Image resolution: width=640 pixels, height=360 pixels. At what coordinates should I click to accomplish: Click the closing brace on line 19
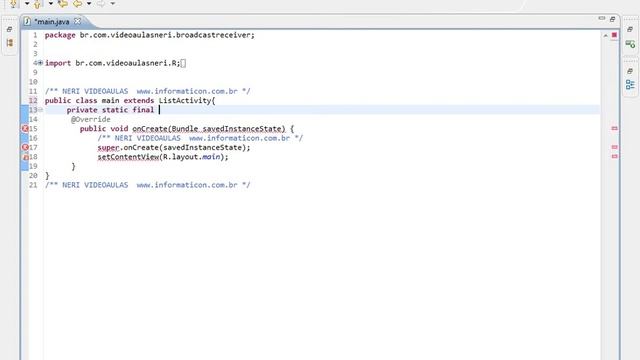pyautogui.click(x=73, y=167)
